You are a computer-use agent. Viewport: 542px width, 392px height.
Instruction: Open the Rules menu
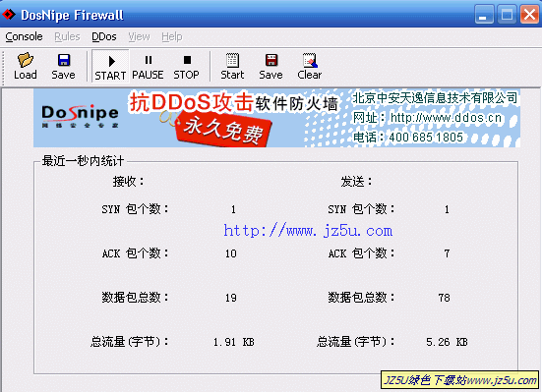[67, 36]
